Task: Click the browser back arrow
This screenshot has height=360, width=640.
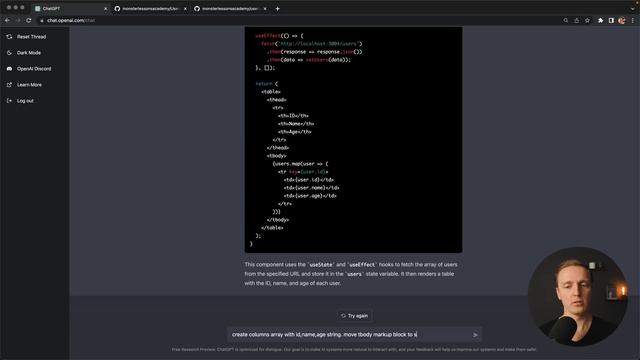Action: (x=7, y=20)
